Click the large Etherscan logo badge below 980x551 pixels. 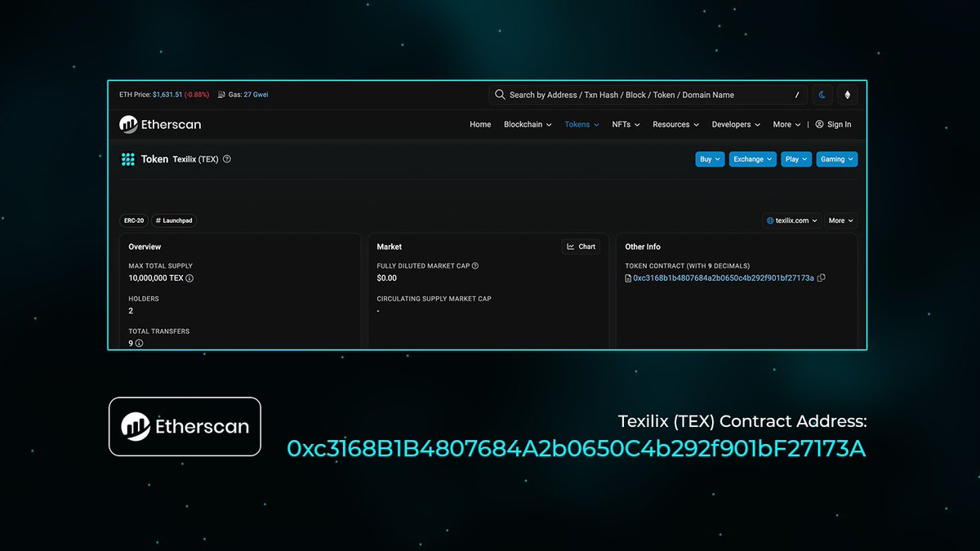coord(185,426)
